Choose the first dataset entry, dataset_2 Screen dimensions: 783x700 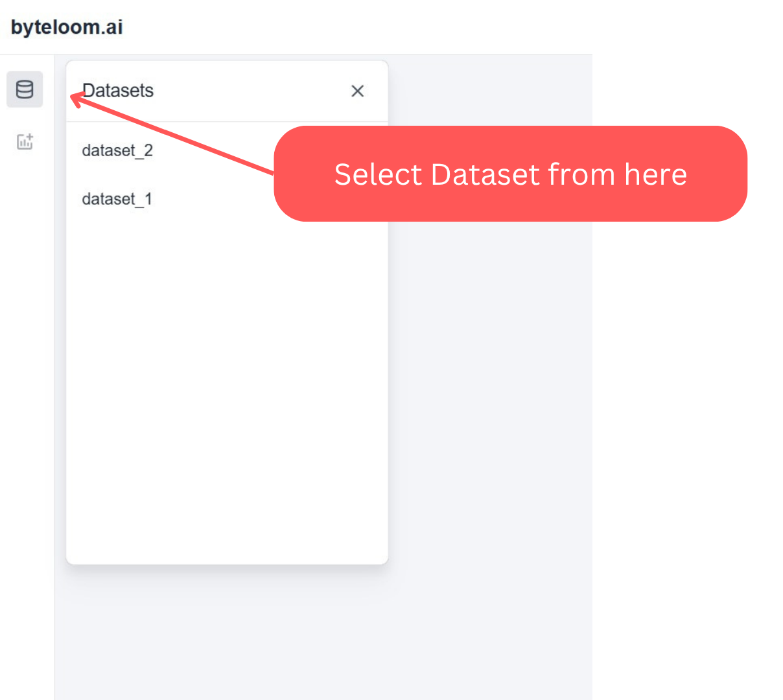(x=117, y=150)
